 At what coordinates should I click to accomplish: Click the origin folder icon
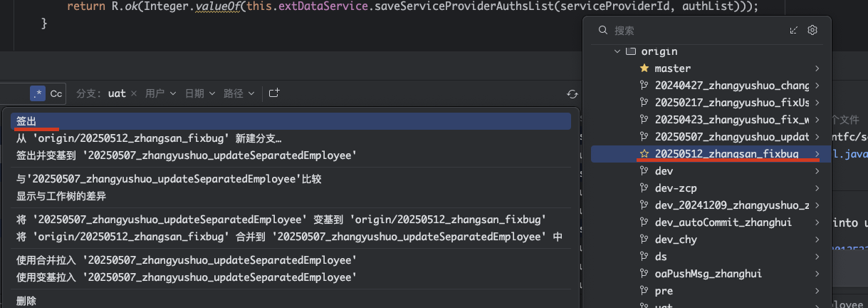pyautogui.click(x=630, y=51)
